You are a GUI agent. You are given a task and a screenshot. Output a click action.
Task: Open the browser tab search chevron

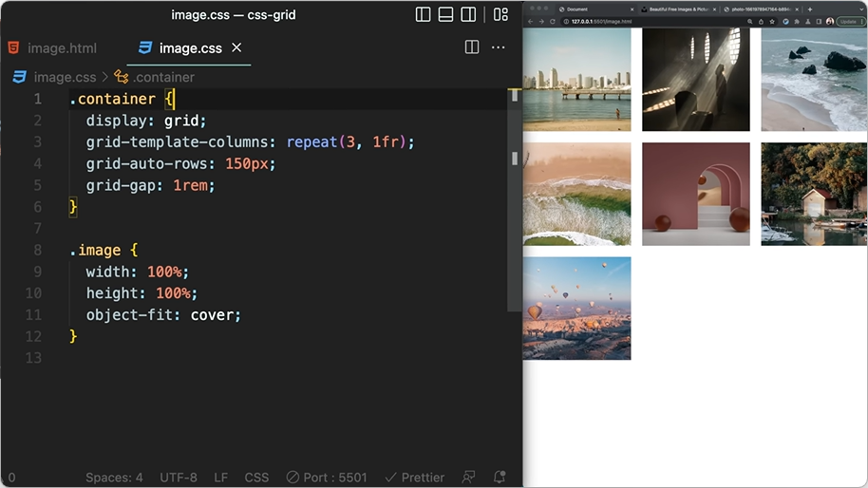(861, 9)
